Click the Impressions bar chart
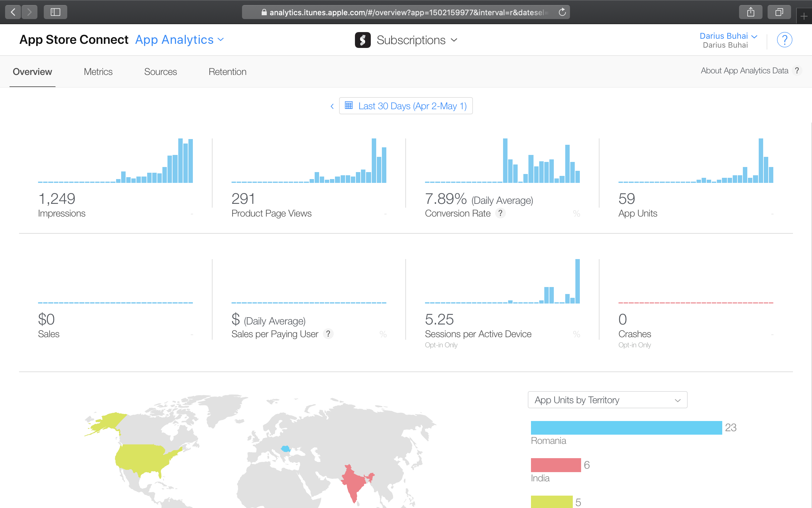Viewport: 812px width, 508px height. coord(115,161)
